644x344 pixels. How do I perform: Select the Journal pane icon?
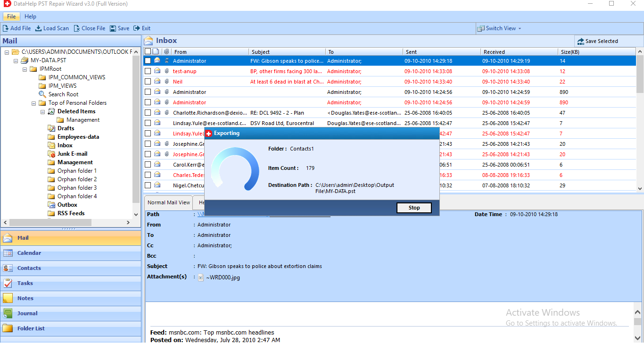click(x=8, y=313)
